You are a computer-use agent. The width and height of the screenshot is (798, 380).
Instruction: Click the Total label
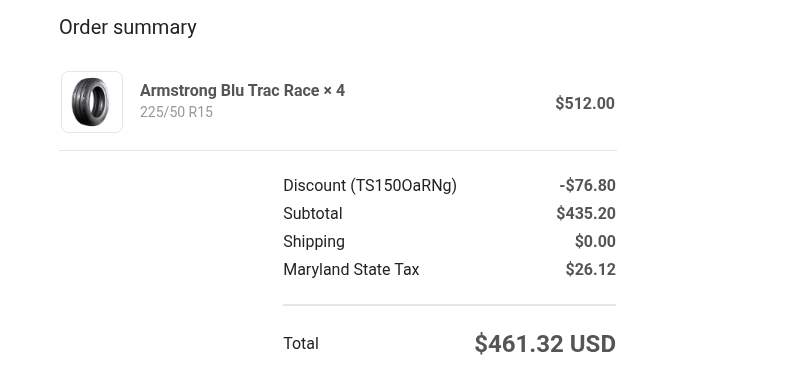click(x=301, y=343)
